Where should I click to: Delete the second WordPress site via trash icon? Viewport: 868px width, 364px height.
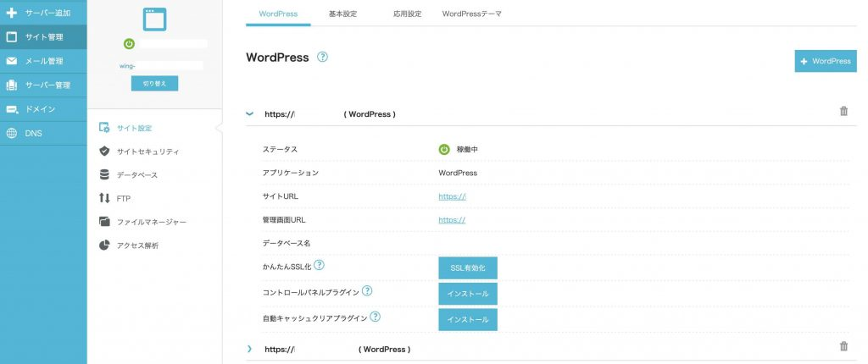coord(843,346)
